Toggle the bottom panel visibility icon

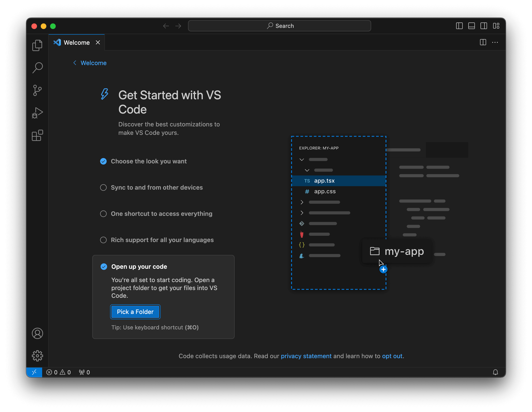[x=472, y=26]
